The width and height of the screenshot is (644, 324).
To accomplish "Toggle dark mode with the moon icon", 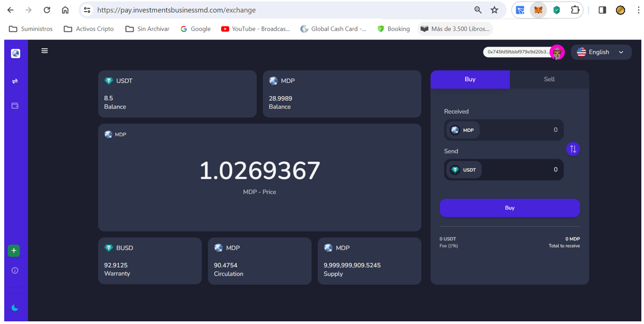I will (15, 308).
